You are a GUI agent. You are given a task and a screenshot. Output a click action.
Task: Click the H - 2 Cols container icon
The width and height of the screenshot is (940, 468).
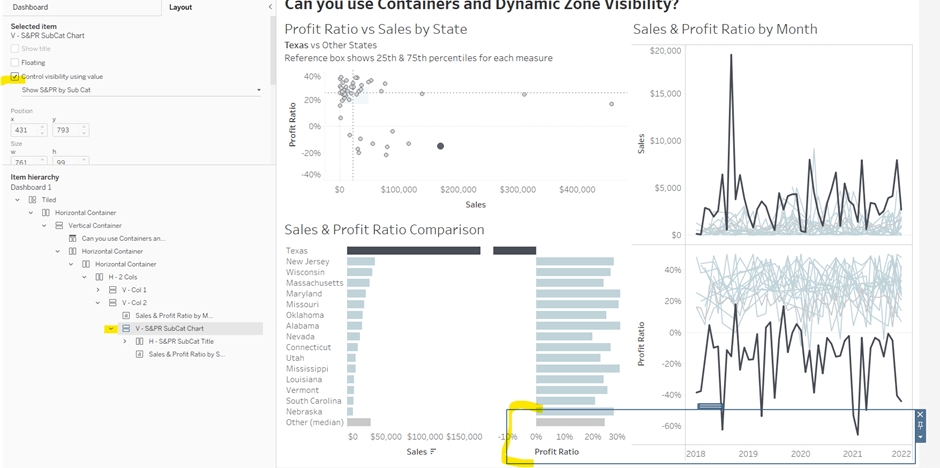pos(98,276)
